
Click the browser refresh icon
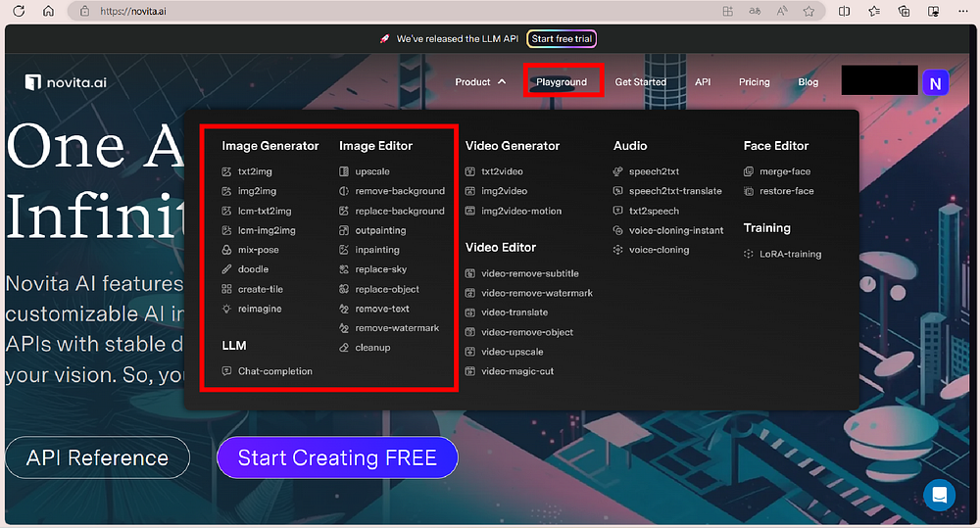19,11
